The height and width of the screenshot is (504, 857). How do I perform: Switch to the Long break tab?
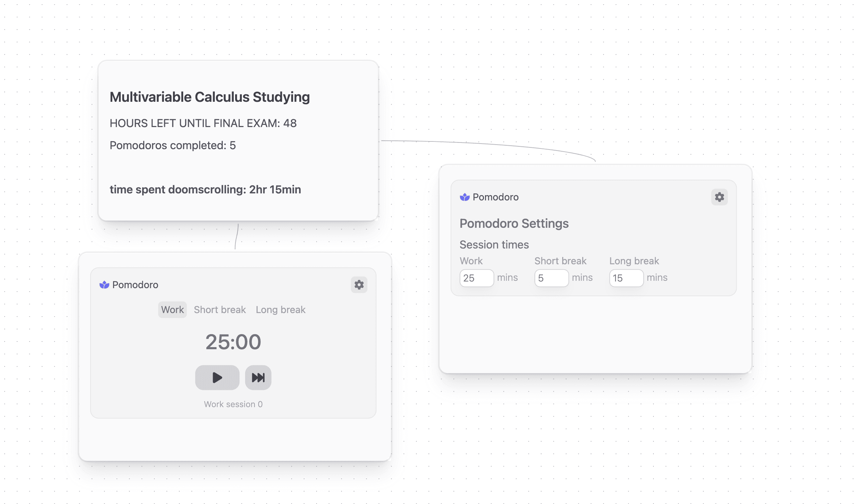point(280,310)
